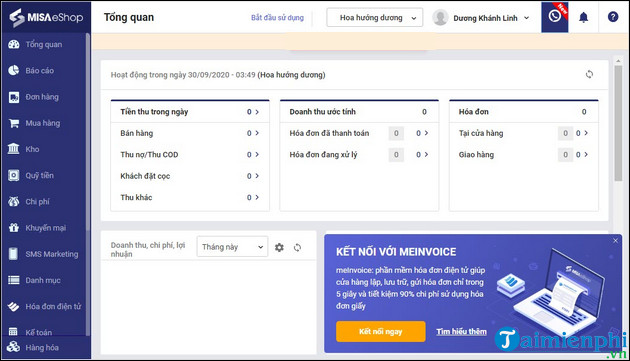Click the Tại cửa hàng count badge
Viewport: 630px width, 361px height.
coord(565,133)
